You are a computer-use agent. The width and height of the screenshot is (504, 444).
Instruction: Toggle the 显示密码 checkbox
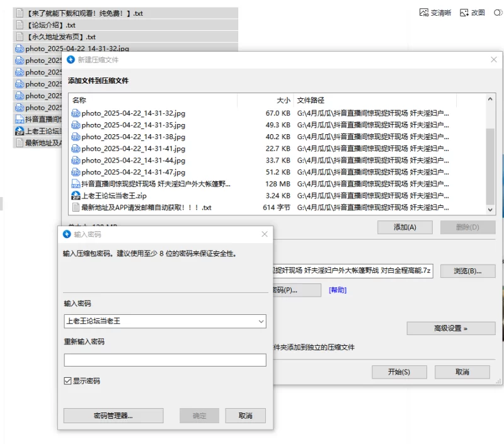coord(67,381)
